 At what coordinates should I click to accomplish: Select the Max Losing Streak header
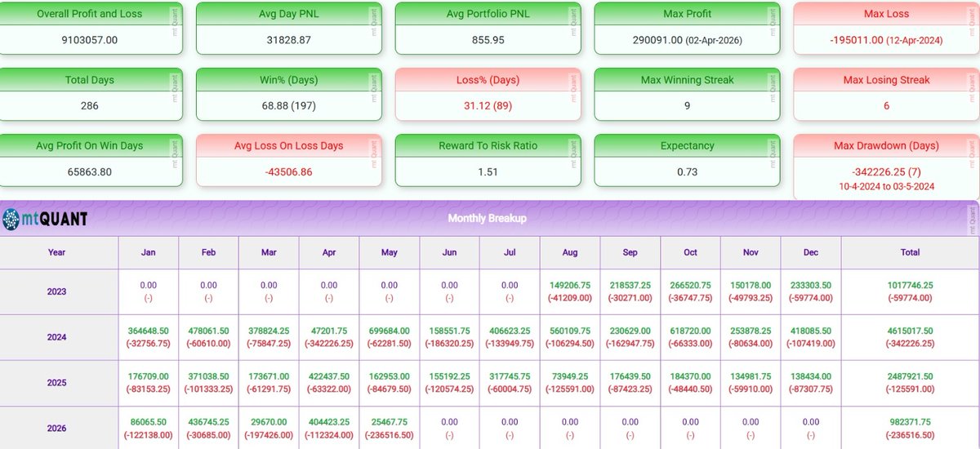(x=886, y=80)
